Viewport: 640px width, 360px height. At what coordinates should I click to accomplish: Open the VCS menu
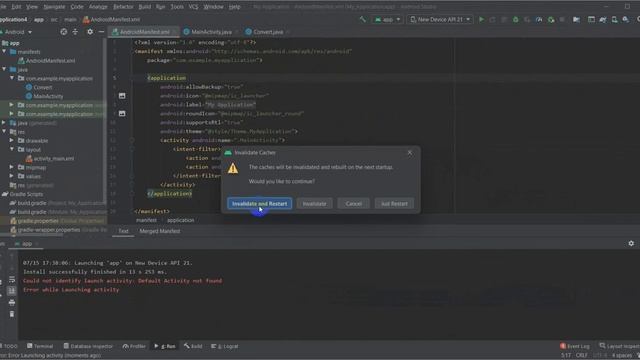pos(193,7)
